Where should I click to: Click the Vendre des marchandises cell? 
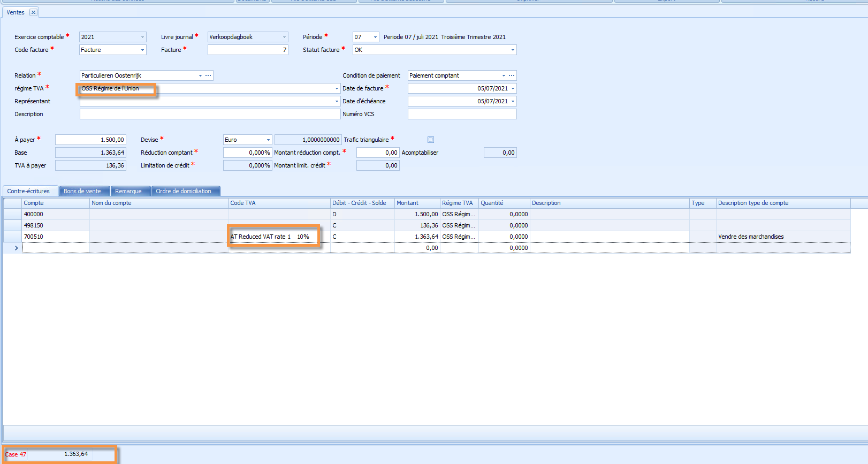click(x=783, y=237)
